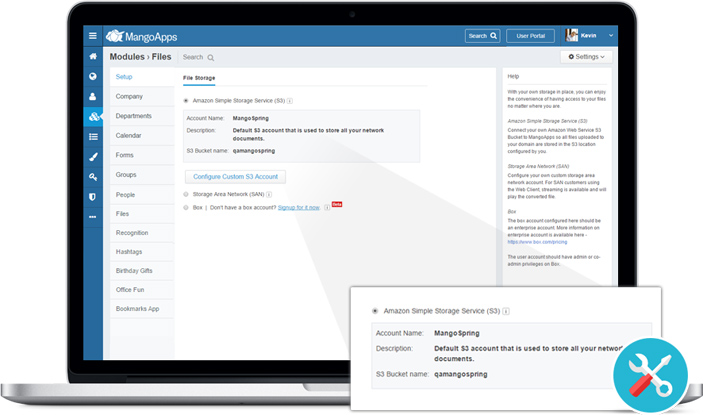The height and width of the screenshot is (415, 703).
Task: Go to the Home sidebar icon
Action: point(93,56)
